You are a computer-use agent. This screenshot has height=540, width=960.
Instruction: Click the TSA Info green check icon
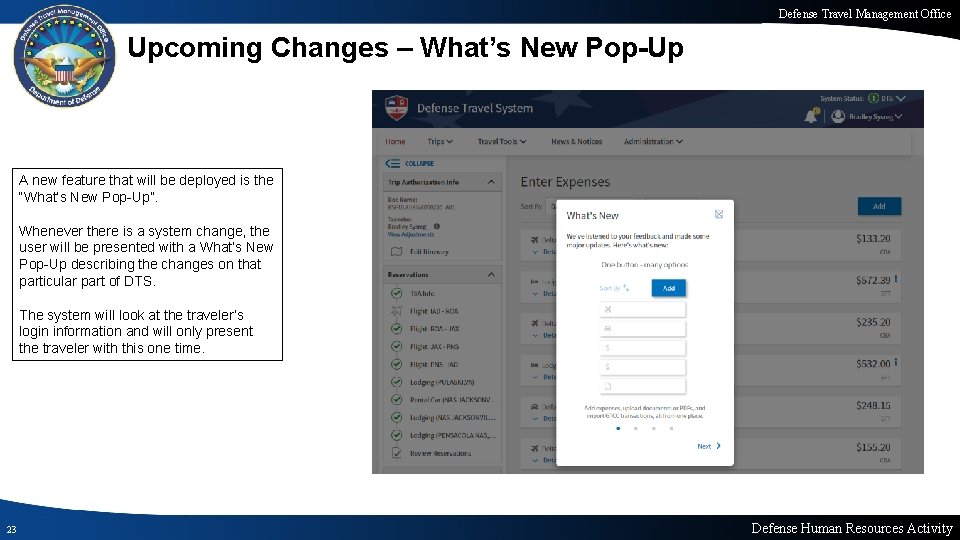click(x=397, y=293)
